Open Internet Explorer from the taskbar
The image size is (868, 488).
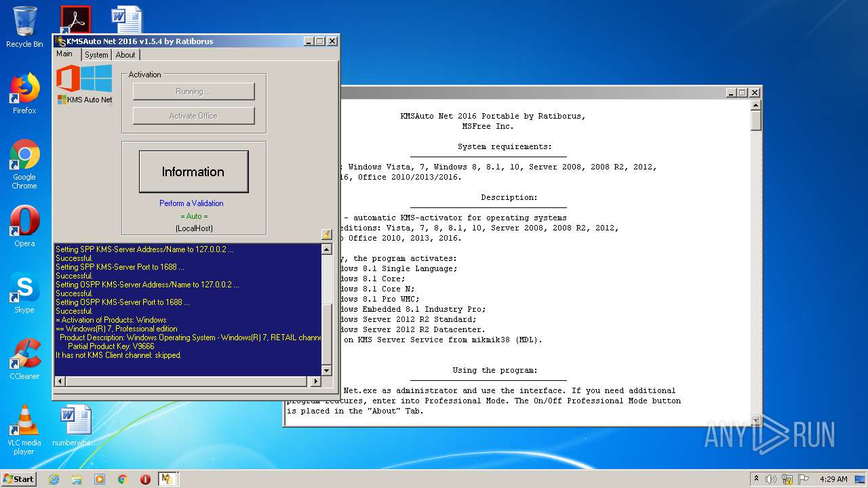[x=54, y=479]
